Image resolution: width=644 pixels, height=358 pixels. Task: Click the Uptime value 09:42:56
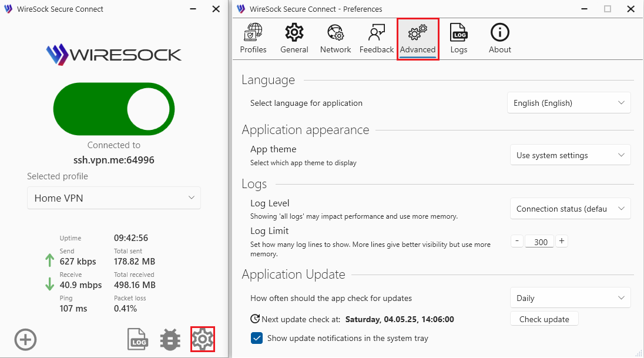tap(131, 237)
